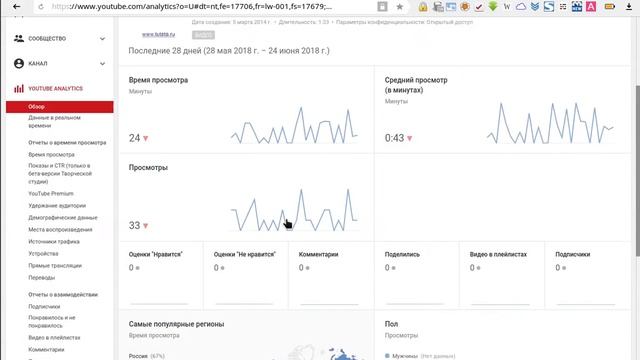Go back with the browser back arrow
The image size is (640, 360).
click(x=16, y=7)
